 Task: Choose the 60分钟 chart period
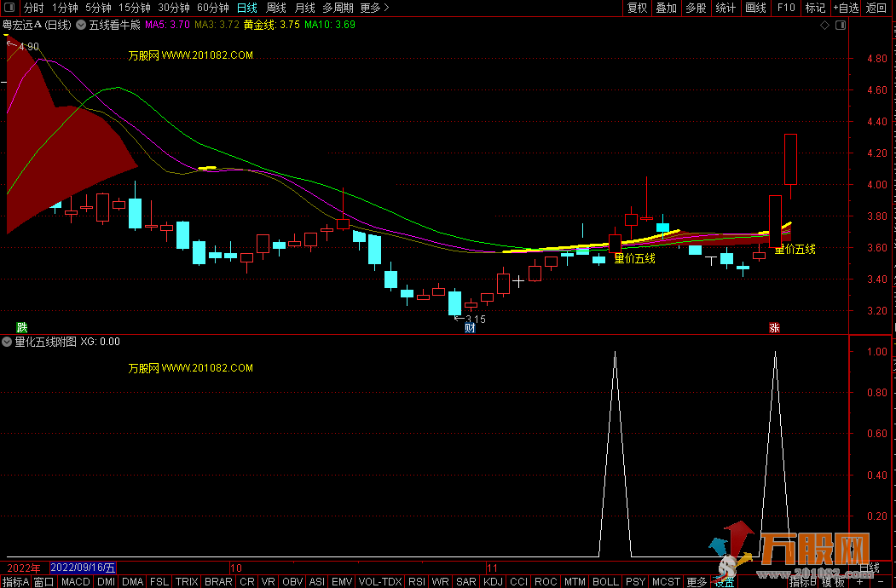[212, 8]
